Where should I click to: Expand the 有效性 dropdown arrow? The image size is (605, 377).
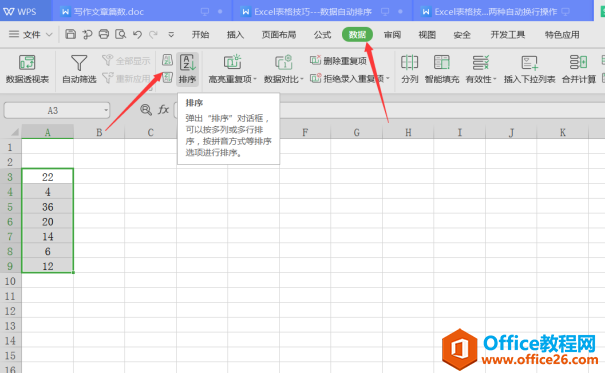coord(495,79)
